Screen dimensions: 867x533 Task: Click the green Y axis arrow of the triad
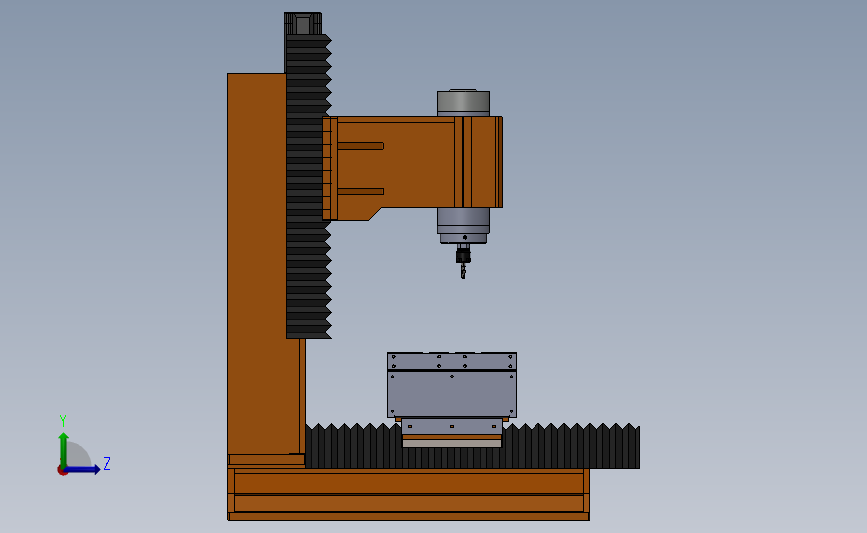click(x=63, y=449)
